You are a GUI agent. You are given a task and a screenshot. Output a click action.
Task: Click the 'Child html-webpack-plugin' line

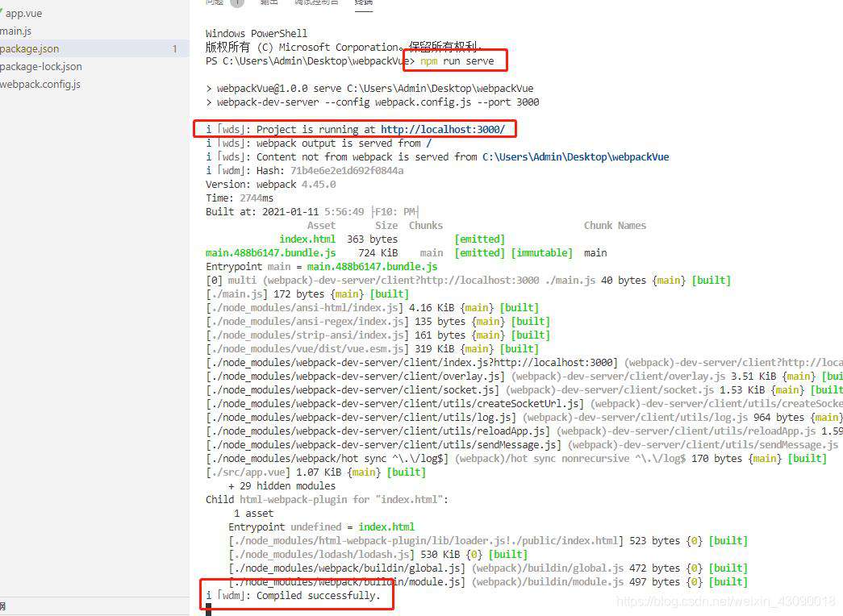327,499
